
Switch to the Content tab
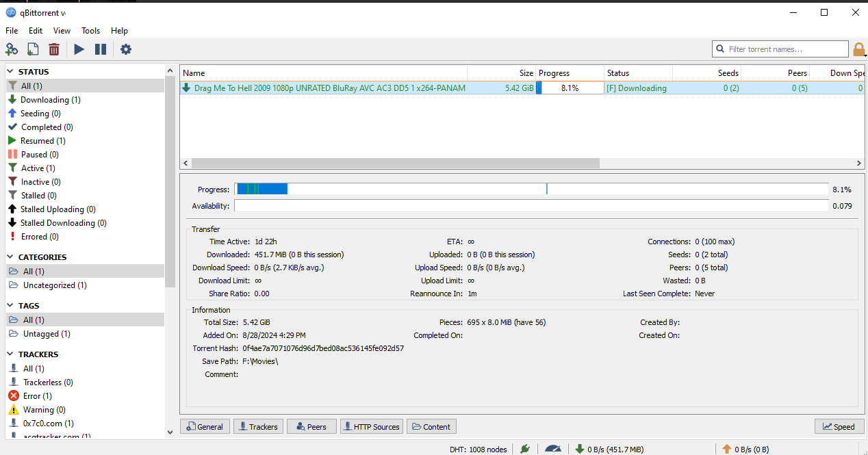tap(431, 426)
